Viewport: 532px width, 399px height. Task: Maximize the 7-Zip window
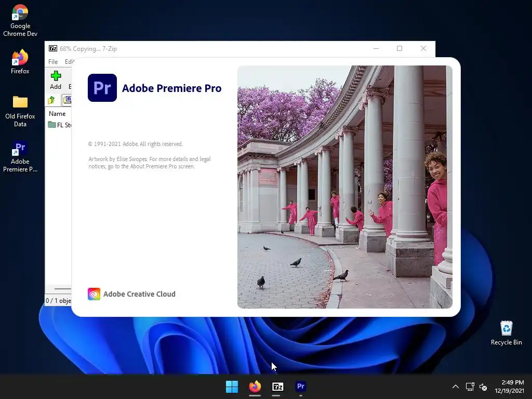point(400,48)
